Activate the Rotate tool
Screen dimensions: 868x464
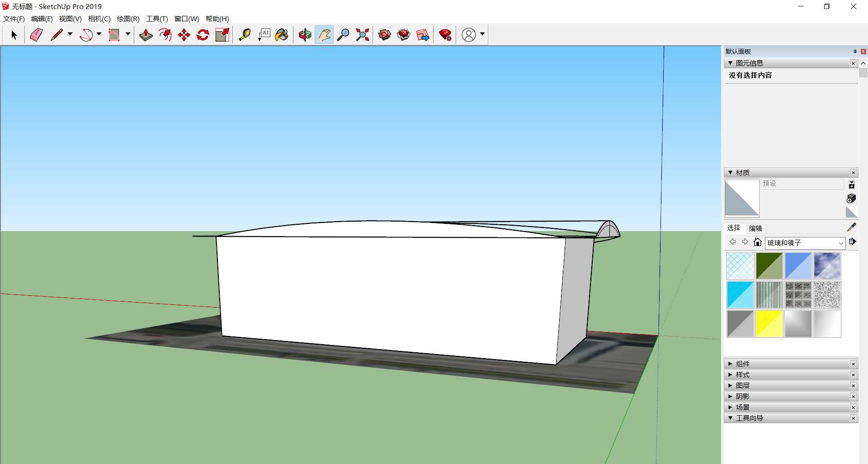point(203,35)
